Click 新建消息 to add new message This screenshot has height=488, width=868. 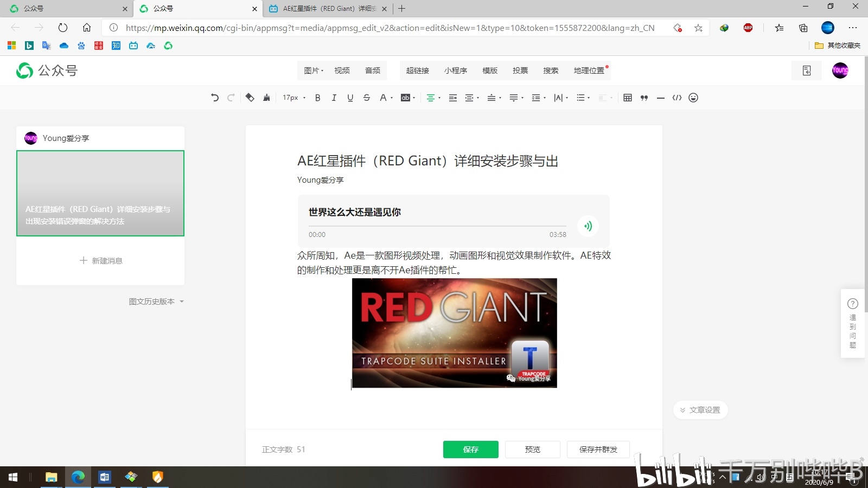pos(101,261)
